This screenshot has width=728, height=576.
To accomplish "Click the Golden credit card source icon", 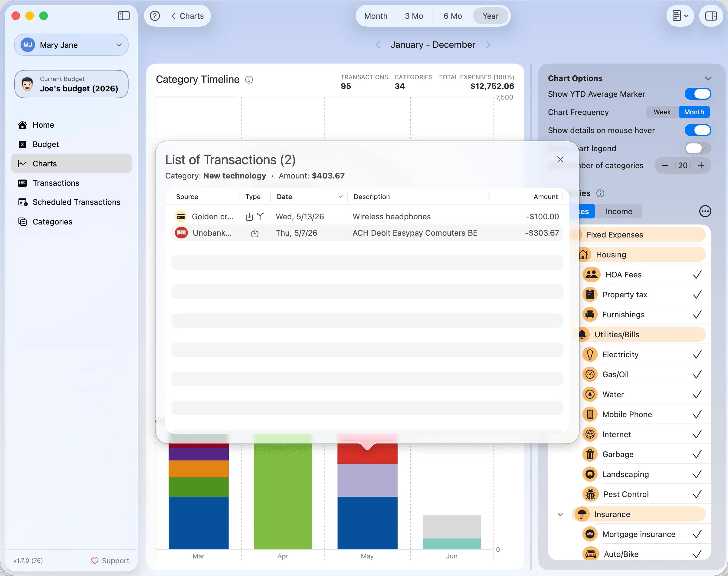I will 181,217.
